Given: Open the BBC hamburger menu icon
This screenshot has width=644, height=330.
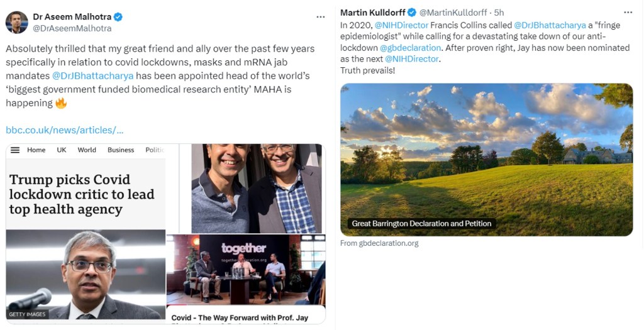Looking at the screenshot, I should point(15,150).
